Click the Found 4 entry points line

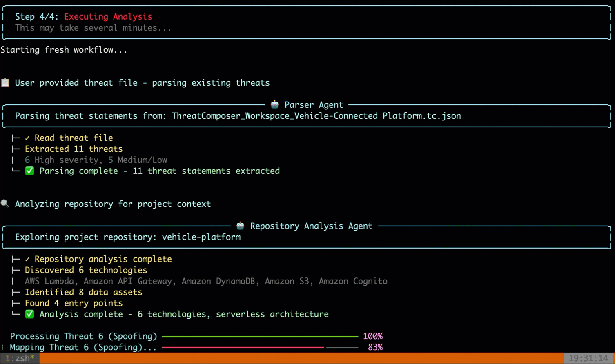coord(74,303)
